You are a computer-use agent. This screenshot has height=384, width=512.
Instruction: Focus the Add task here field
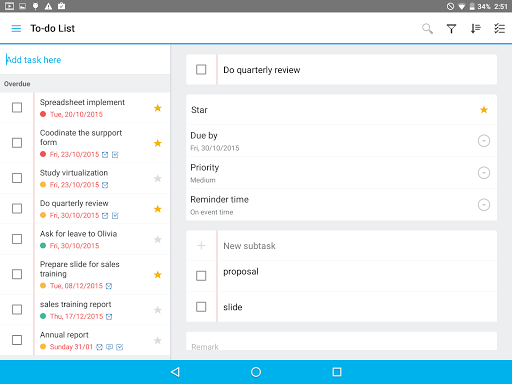pyautogui.click(x=85, y=60)
